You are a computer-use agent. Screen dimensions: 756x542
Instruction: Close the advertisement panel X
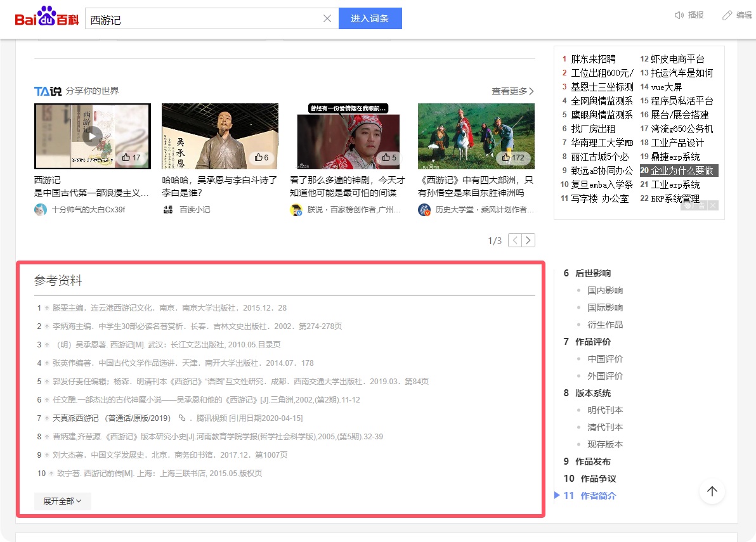pyautogui.click(x=713, y=206)
